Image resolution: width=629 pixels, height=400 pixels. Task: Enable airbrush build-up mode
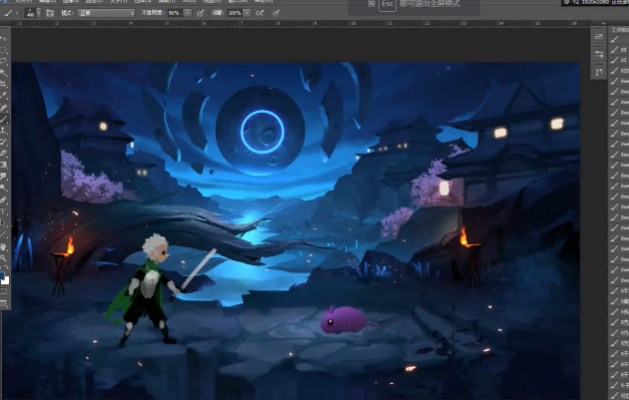[260, 14]
